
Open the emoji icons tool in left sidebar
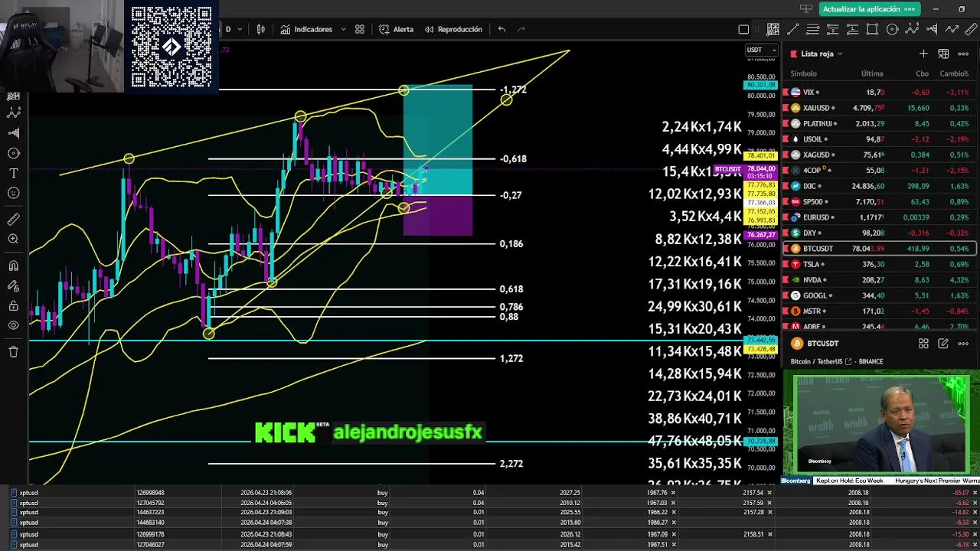13,193
